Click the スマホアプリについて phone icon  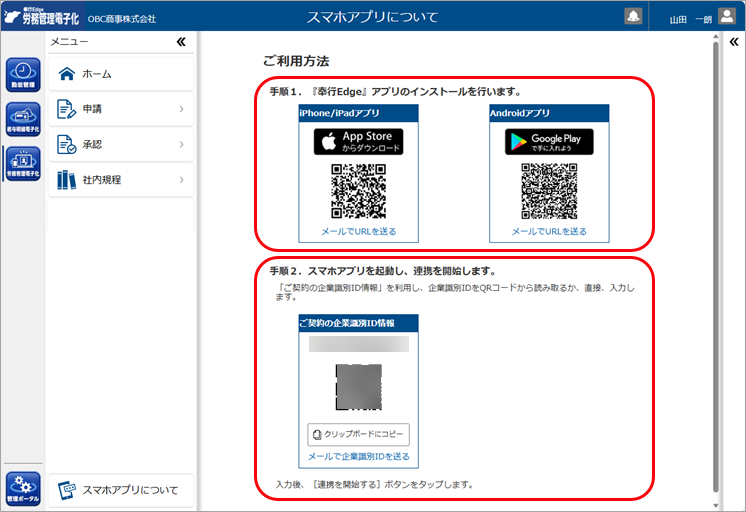pyautogui.click(x=67, y=490)
